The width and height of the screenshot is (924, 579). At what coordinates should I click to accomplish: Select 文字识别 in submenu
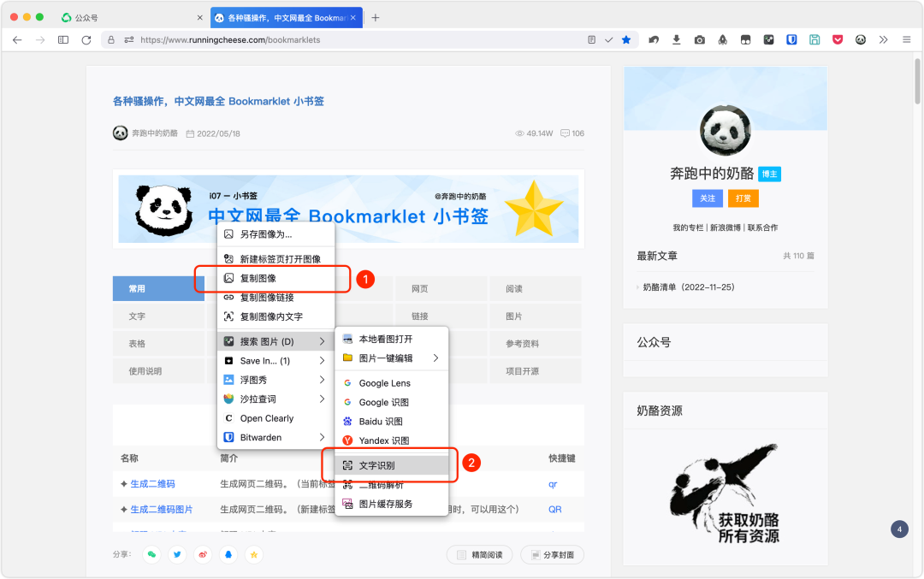pos(392,465)
